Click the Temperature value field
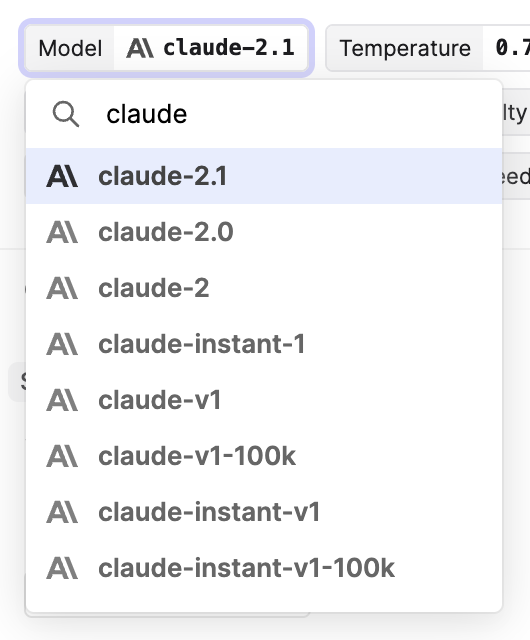Image resolution: width=530 pixels, height=640 pixels. 506,48
